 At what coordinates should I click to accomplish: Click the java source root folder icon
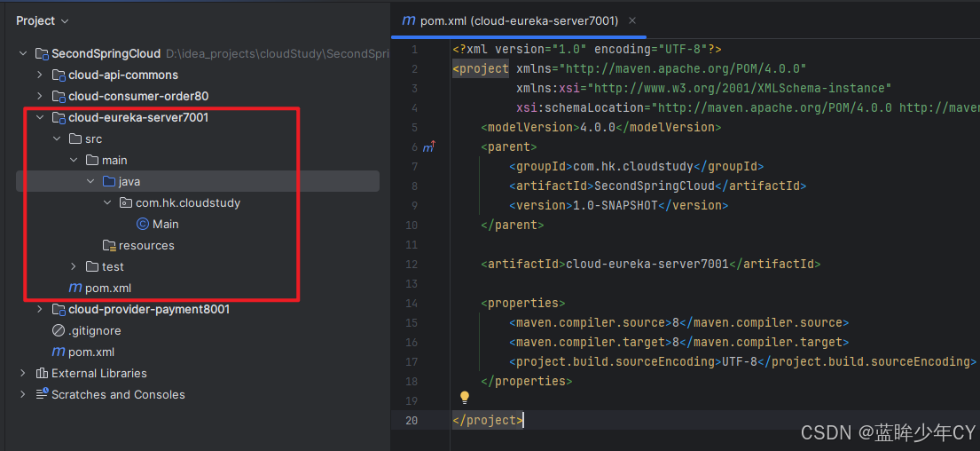tap(109, 181)
